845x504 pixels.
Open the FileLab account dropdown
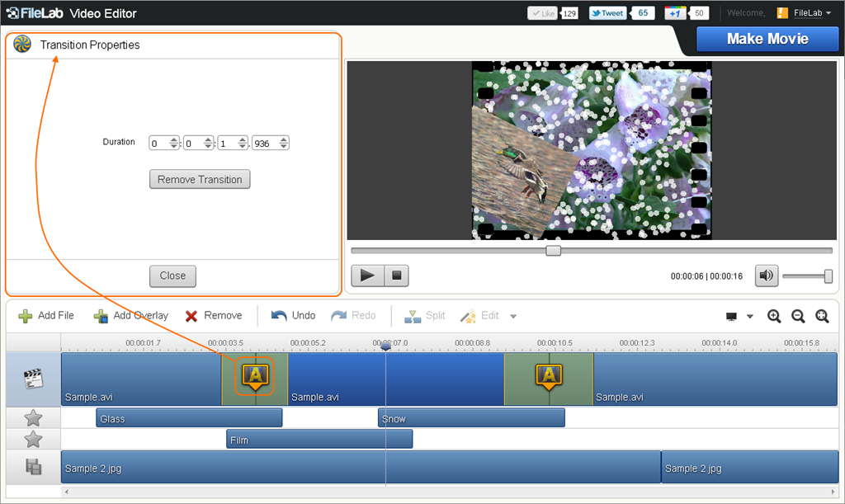pos(808,12)
